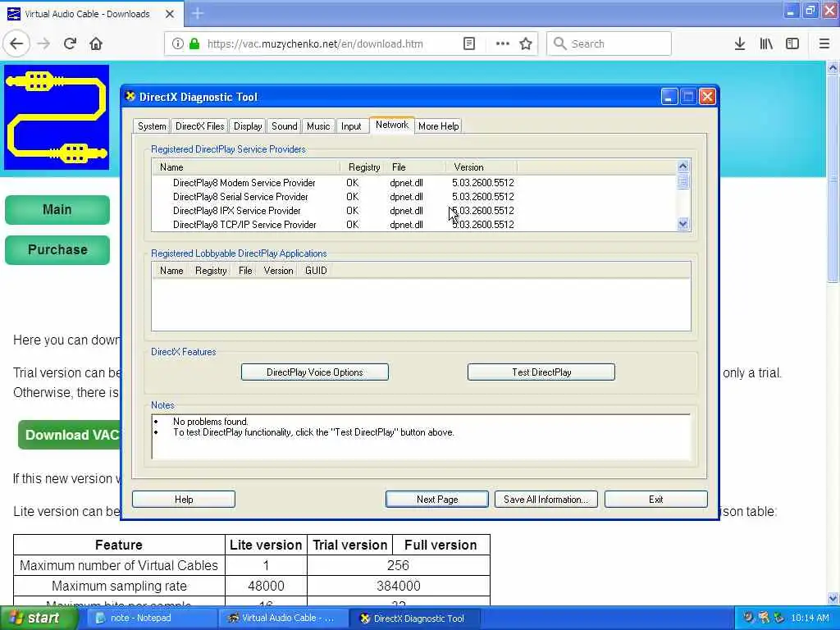840x630 pixels.
Task: Click scroll-down arrow of service providers list
Action: [682, 224]
